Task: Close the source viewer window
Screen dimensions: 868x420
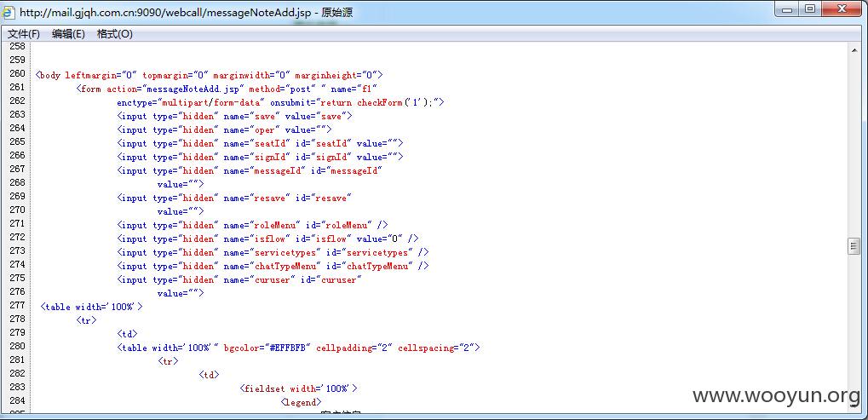Action: (x=842, y=9)
